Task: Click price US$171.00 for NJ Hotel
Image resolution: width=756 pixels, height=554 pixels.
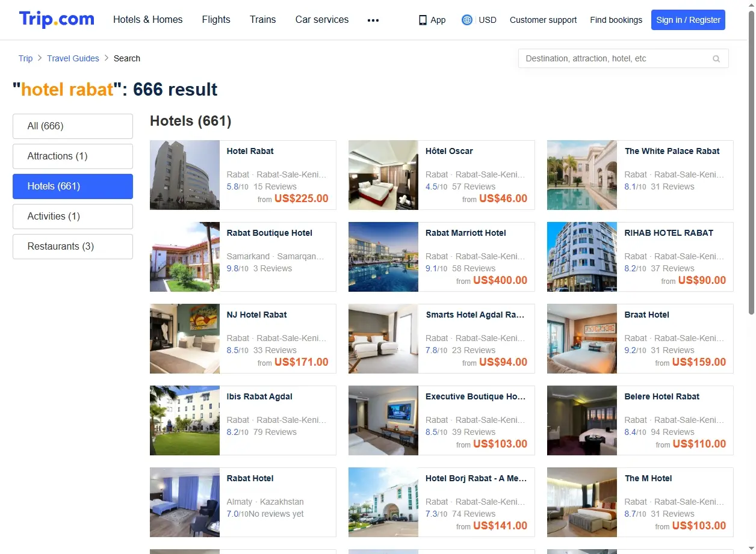Action: point(302,362)
